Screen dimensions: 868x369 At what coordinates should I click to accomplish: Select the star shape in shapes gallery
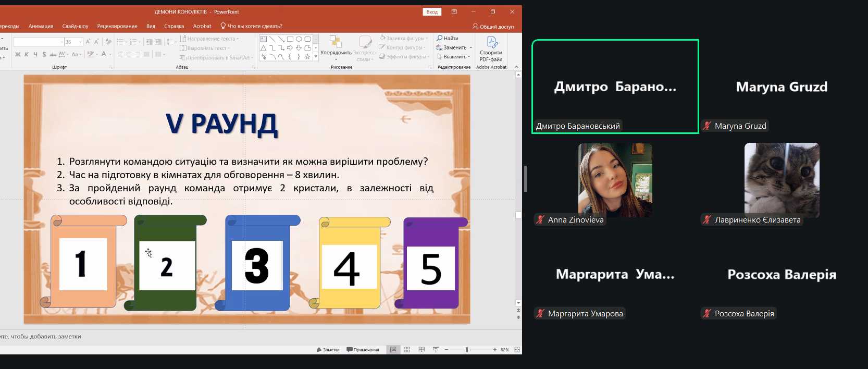coord(307,56)
